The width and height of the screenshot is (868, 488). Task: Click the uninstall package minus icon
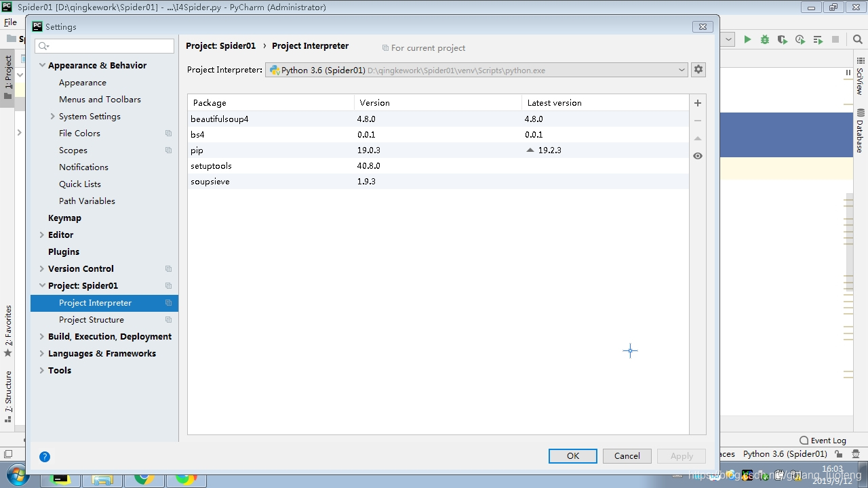tap(697, 121)
